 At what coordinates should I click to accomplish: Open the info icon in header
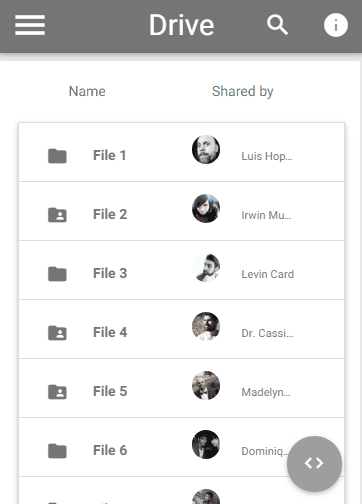(x=336, y=25)
